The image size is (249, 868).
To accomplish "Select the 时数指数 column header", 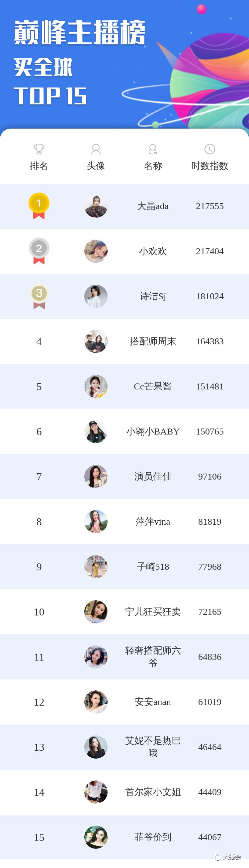I will tap(210, 166).
